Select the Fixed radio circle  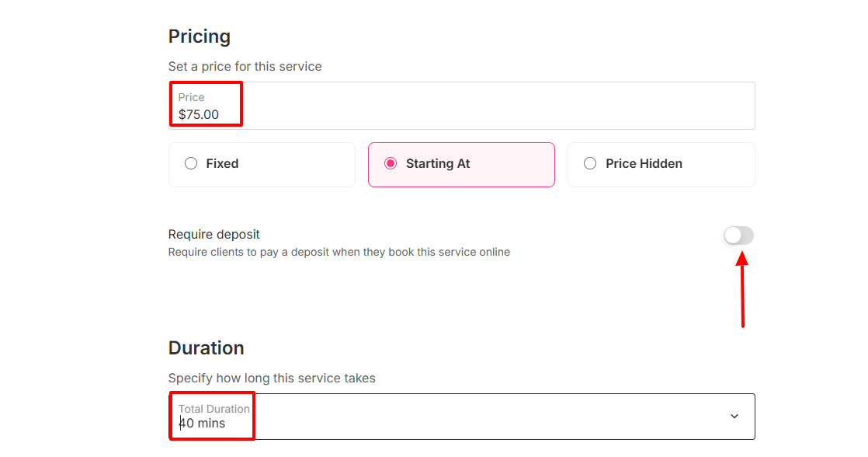point(191,164)
